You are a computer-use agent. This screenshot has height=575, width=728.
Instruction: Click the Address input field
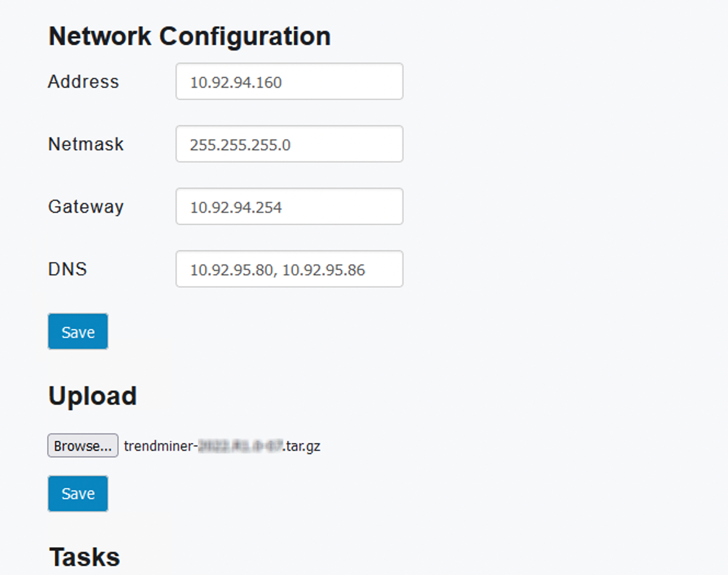[x=289, y=81]
